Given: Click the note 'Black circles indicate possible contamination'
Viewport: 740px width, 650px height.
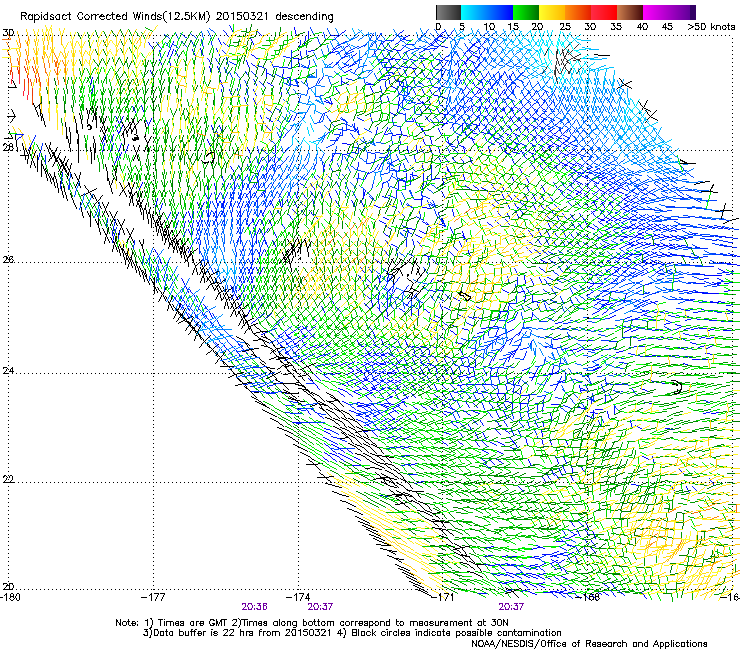Looking at the screenshot, I should click(456, 633).
